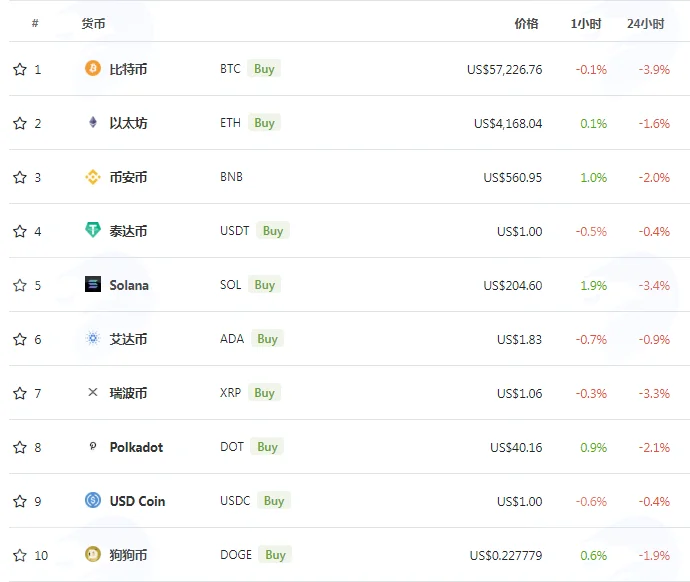
Task: Click the Tether logo icon
Action: [x=92, y=230]
